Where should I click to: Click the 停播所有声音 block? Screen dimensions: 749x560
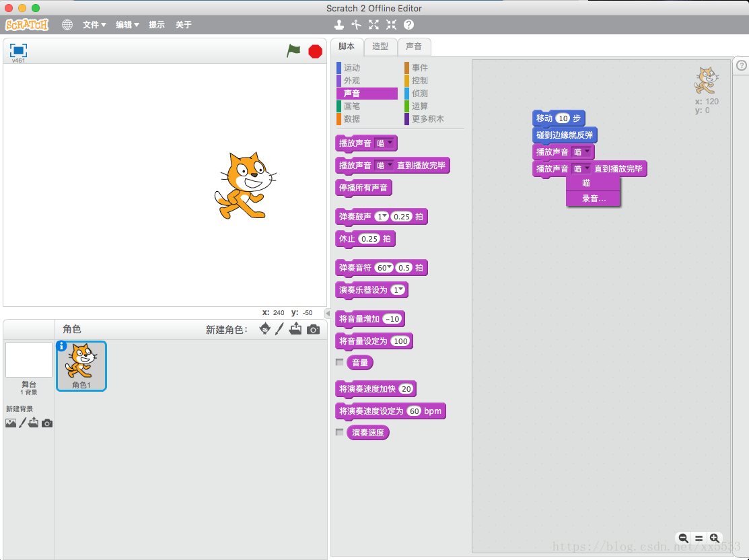click(x=363, y=188)
